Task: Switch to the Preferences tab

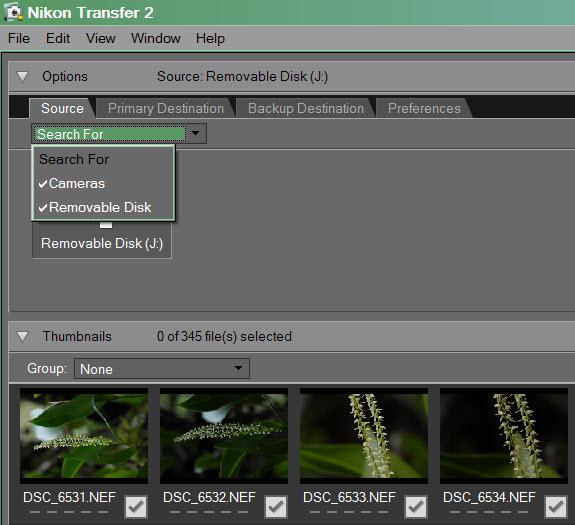Action: tap(424, 108)
